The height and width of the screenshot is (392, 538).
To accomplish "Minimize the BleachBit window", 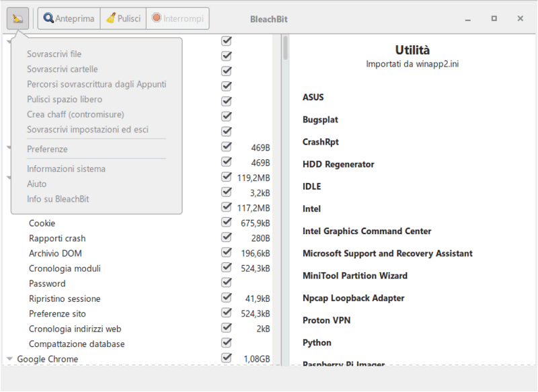I will [x=467, y=19].
